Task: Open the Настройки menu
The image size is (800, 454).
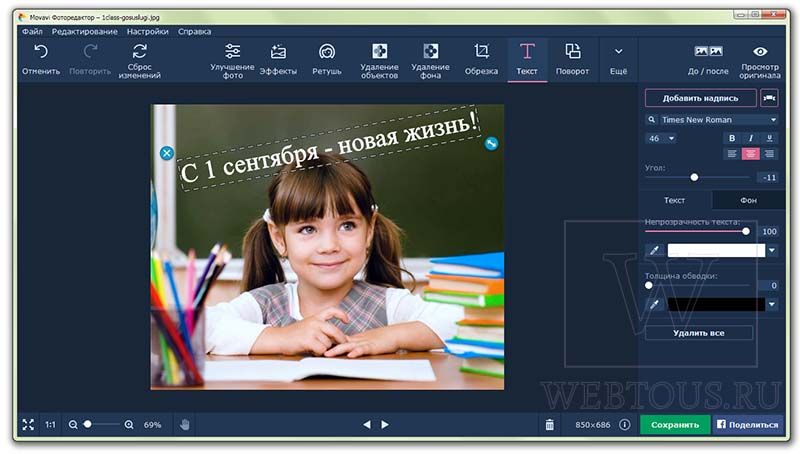Action: click(x=147, y=31)
